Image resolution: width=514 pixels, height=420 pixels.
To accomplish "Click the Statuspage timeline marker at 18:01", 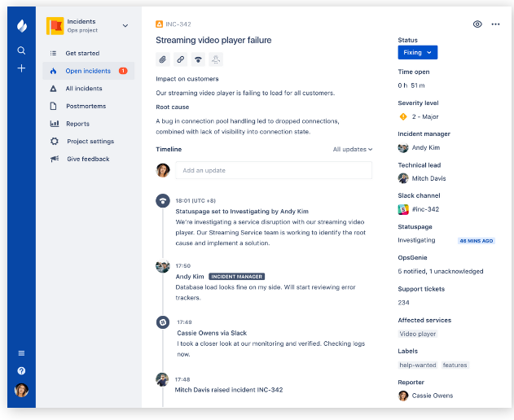I will pos(163,200).
